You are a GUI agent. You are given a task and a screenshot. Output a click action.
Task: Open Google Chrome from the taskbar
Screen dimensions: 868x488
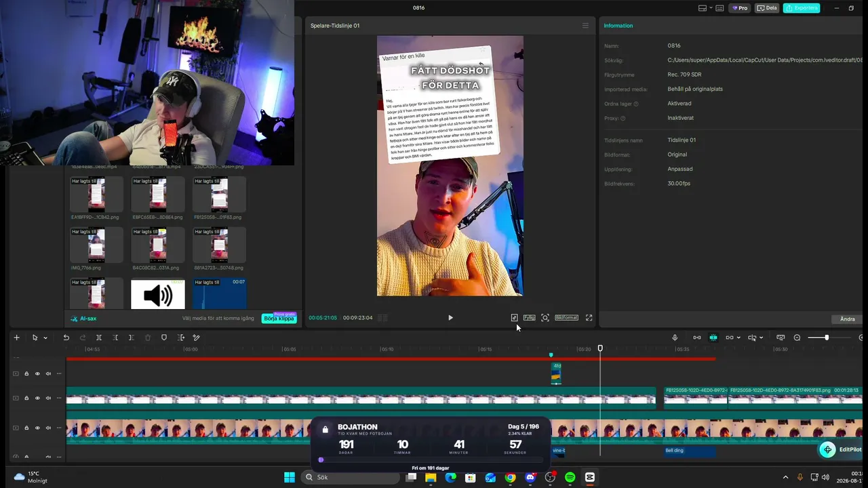[x=510, y=477]
